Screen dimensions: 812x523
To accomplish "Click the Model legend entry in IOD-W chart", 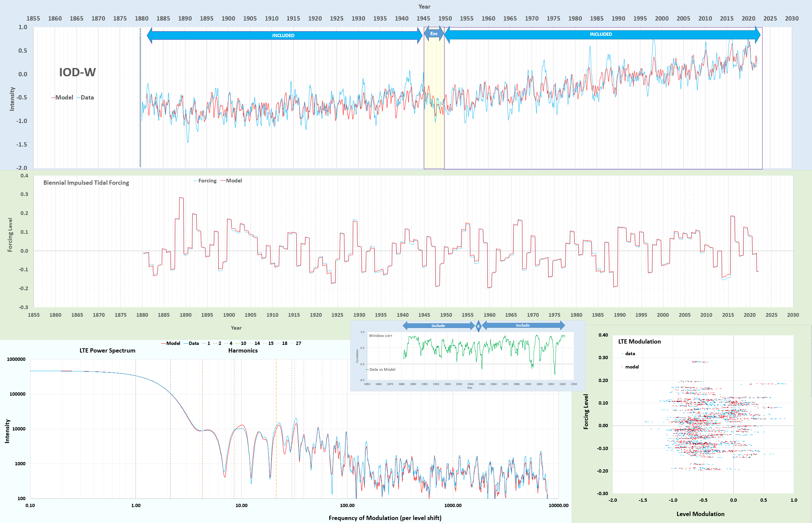I will coord(64,98).
